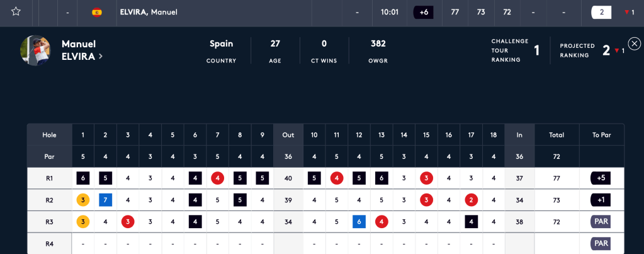Click the To Par column header

coord(601,135)
